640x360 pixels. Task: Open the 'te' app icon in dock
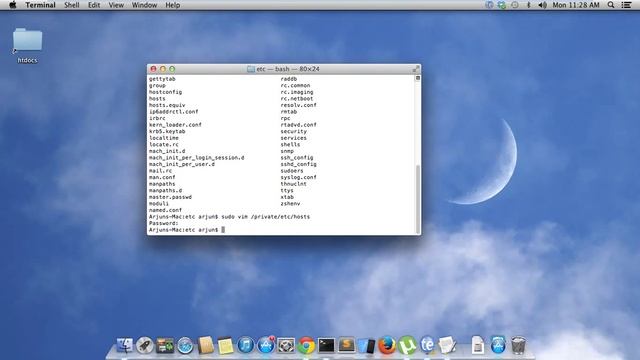[427, 345]
